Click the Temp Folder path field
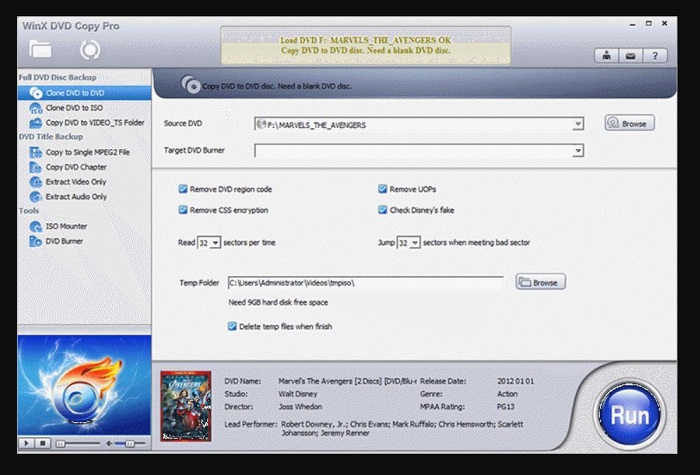The width and height of the screenshot is (700, 475). pos(366,283)
